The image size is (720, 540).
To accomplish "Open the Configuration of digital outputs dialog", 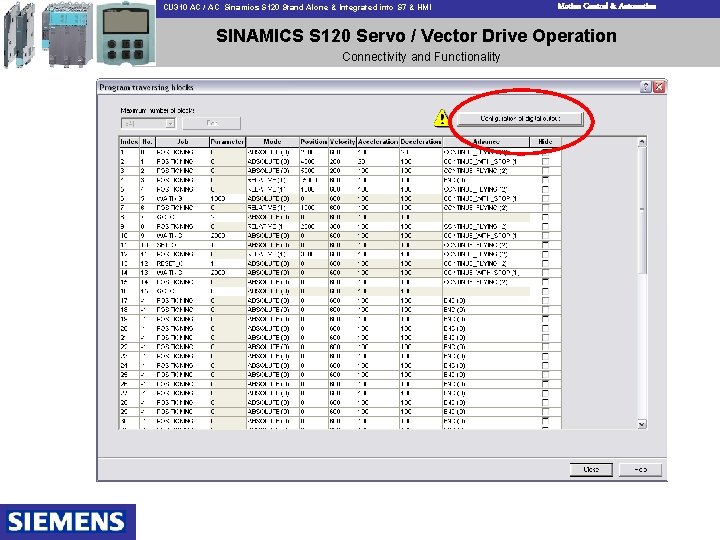I will point(520,118).
